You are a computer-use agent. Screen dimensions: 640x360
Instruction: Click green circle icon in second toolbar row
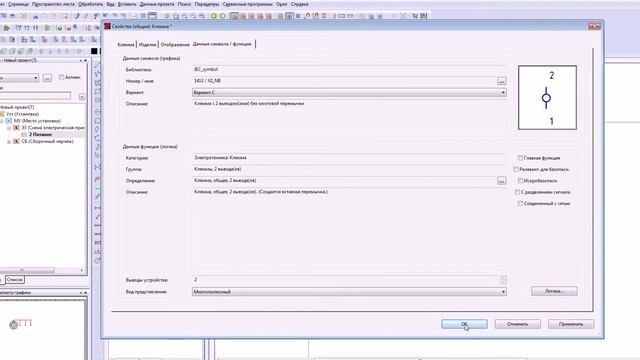60,28
